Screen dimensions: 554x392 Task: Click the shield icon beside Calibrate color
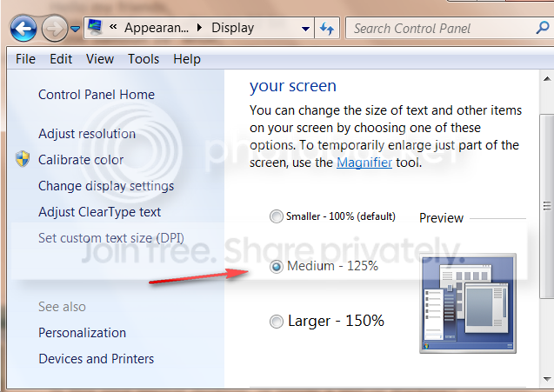pos(23,159)
